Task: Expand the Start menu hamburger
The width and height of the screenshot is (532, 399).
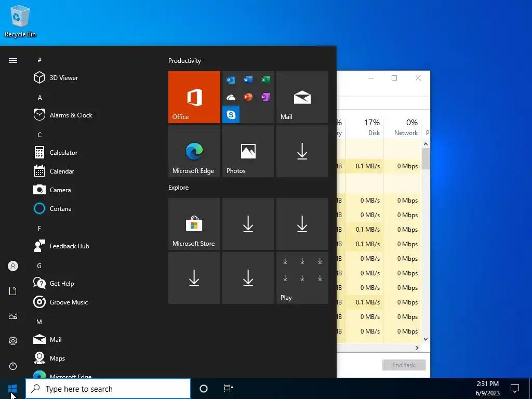Action: (x=13, y=60)
